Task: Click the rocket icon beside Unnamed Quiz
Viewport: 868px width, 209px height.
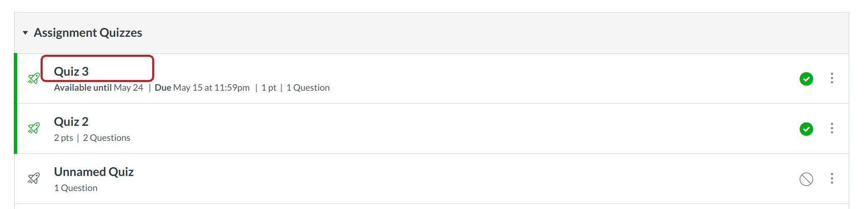Action: 33,178
